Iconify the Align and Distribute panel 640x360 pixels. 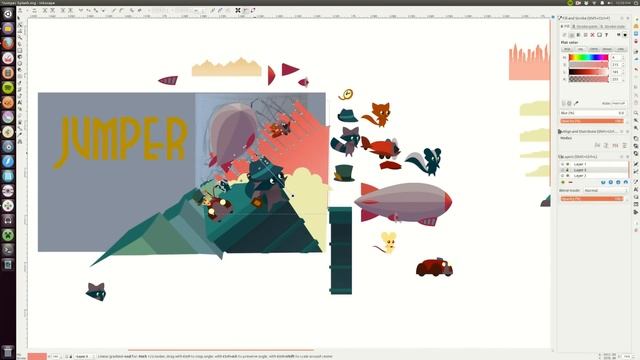click(622, 131)
